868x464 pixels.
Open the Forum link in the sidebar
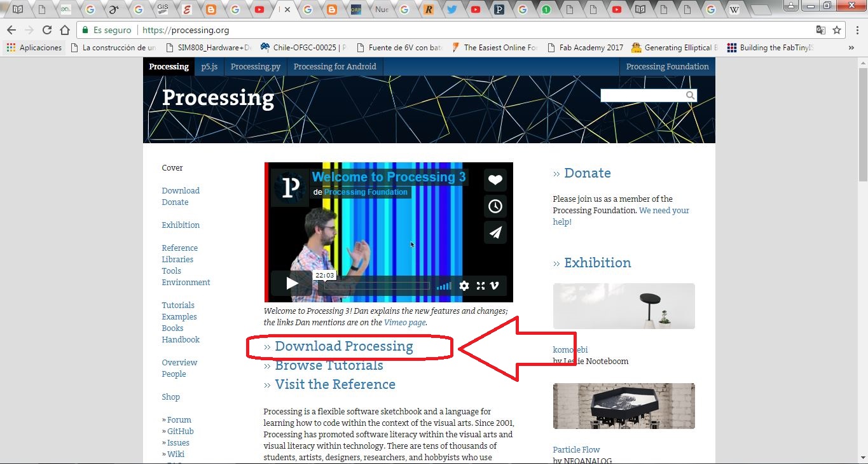tap(179, 420)
